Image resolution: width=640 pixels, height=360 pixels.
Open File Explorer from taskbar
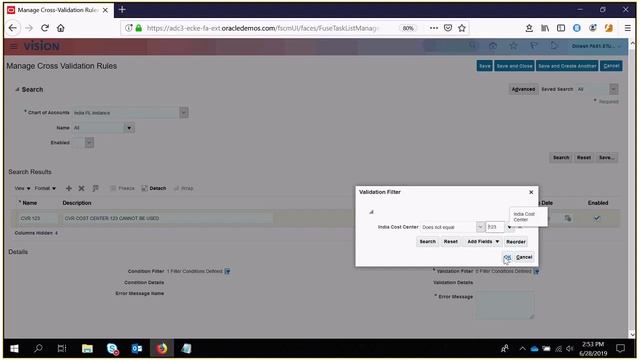click(x=87, y=349)
